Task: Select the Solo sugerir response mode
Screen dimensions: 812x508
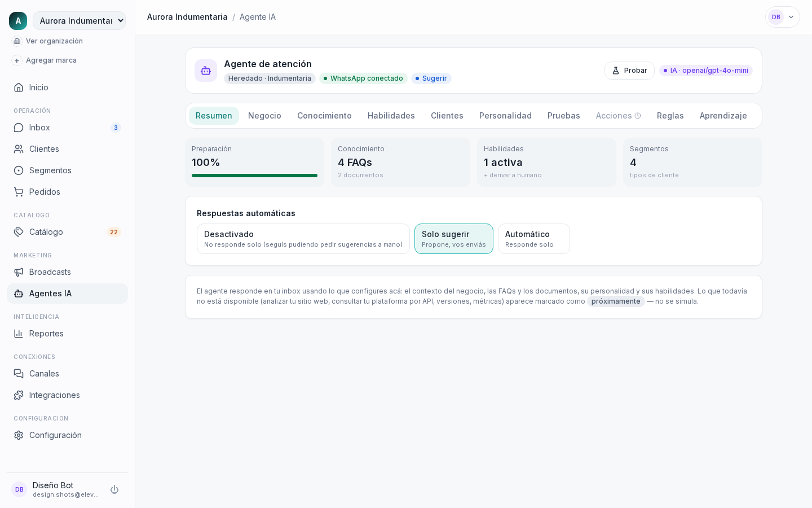Action: tap(454, 239)
